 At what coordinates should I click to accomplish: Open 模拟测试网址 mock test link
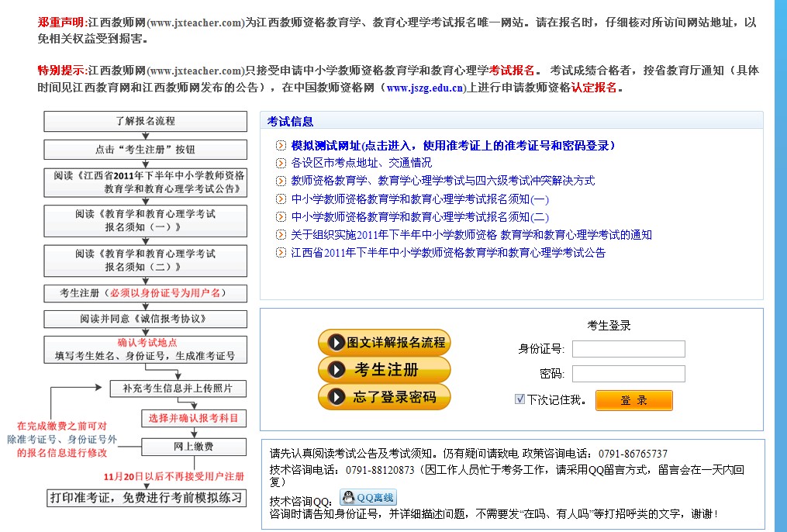tap(453, 146)
